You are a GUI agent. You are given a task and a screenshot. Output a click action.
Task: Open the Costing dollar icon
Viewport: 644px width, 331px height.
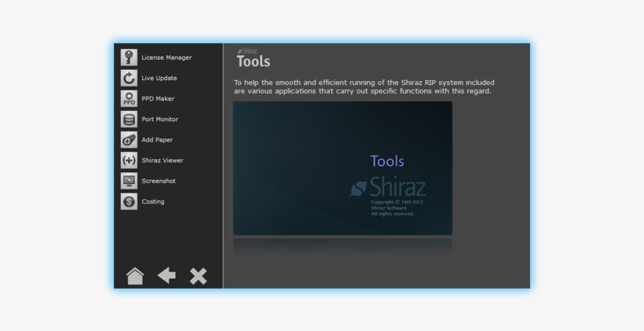pyautogui.click(x=129, y=201)
